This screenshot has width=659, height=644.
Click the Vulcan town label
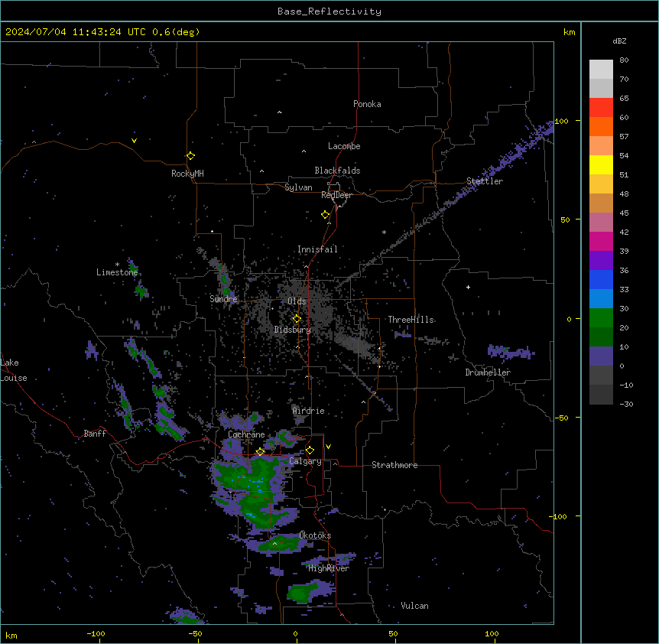pos(415,606)
